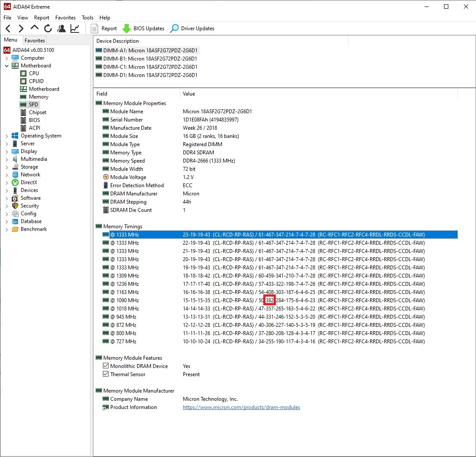Expand the Storage tree node
The width and height of the screenshot is (476, 457).
tap(6, 167)
